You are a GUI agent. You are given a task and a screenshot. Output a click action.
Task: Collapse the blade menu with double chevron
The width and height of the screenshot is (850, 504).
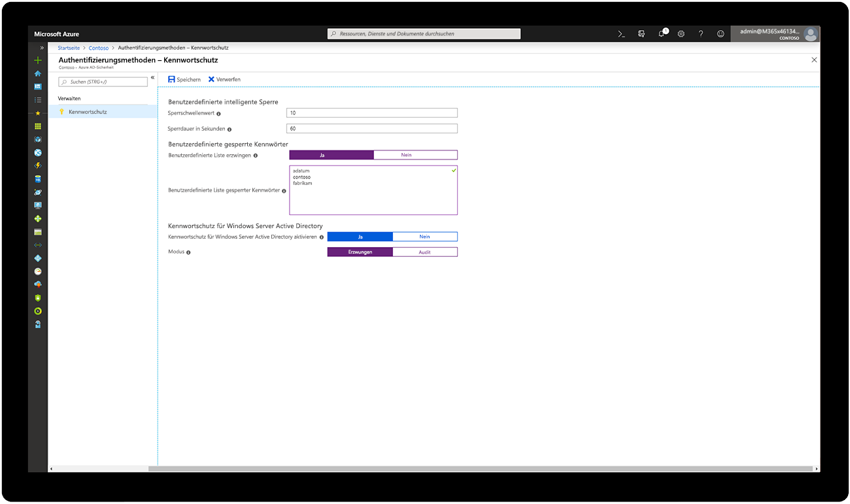coord(152,78)
